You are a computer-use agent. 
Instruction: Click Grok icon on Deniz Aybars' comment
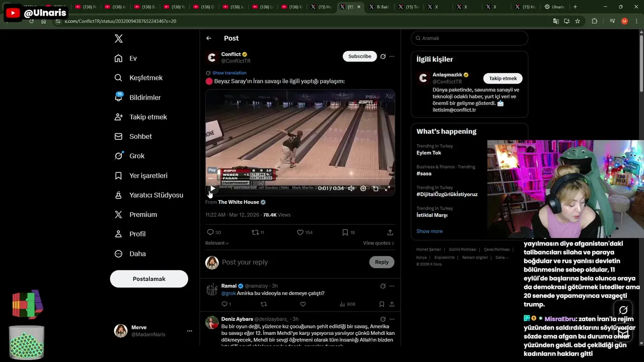(383, 319)
